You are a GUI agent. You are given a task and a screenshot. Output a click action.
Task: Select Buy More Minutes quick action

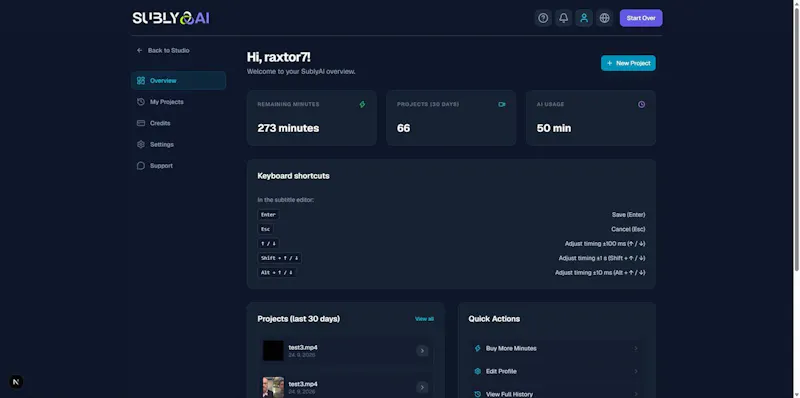click(556, 349)
